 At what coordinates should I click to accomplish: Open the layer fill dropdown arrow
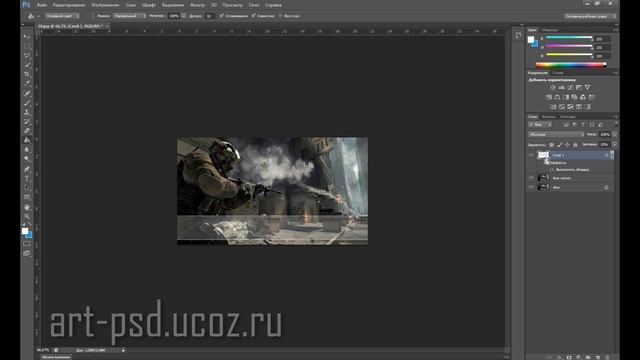pyautogui.click(x=614, y=144)
